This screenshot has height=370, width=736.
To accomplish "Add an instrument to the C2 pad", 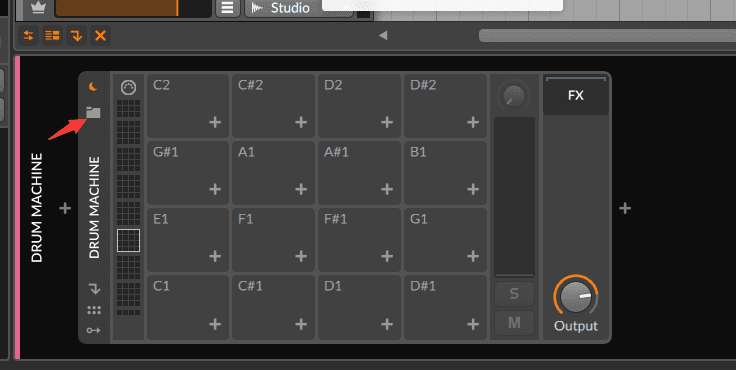I will 215,122.
